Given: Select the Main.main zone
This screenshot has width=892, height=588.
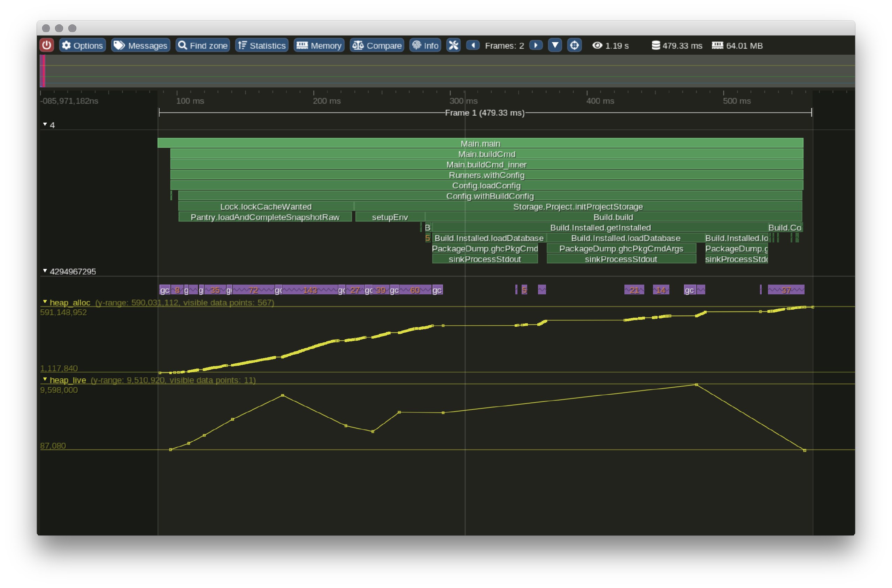Looking at the screenshot, I should click(480, 143).
